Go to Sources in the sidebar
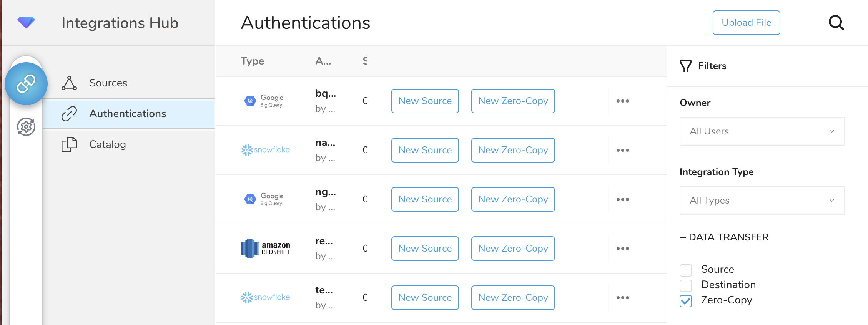 (108, 83)
